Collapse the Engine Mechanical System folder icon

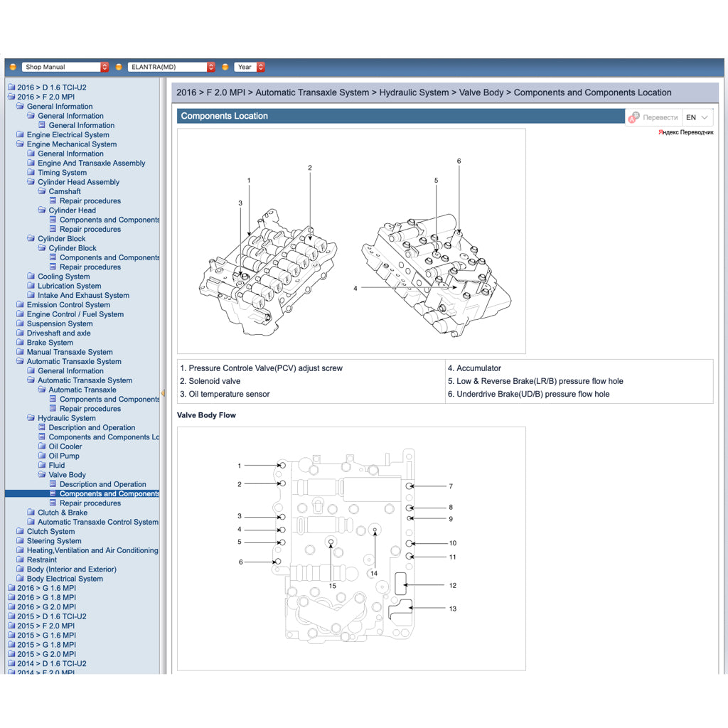coord(21,144)
